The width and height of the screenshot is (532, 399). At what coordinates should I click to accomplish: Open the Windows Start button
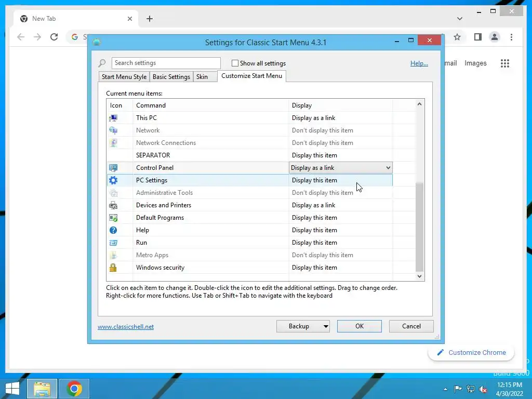pos(12,389)
